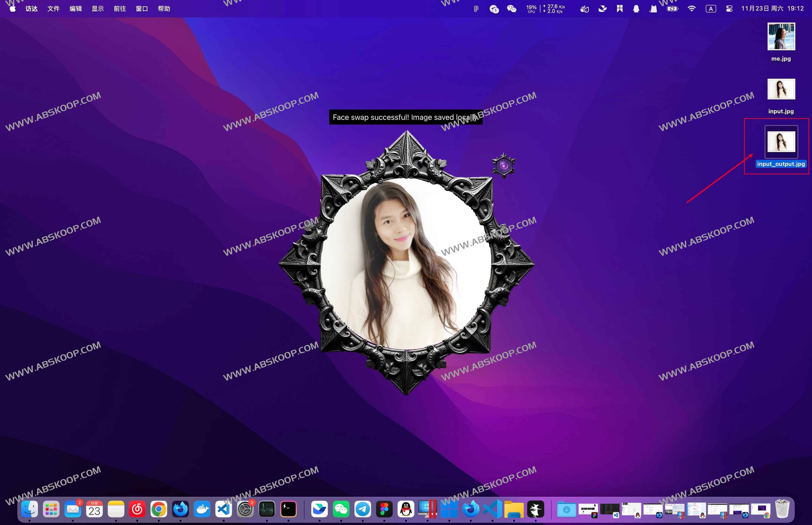Screen dimensions: 812x525
Task: Open Activity Monitor from the Dock
Action: coord(267,509)
